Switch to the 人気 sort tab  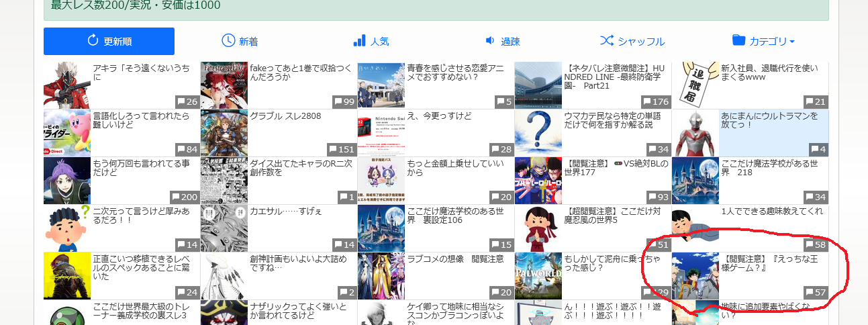coord(371,41)
